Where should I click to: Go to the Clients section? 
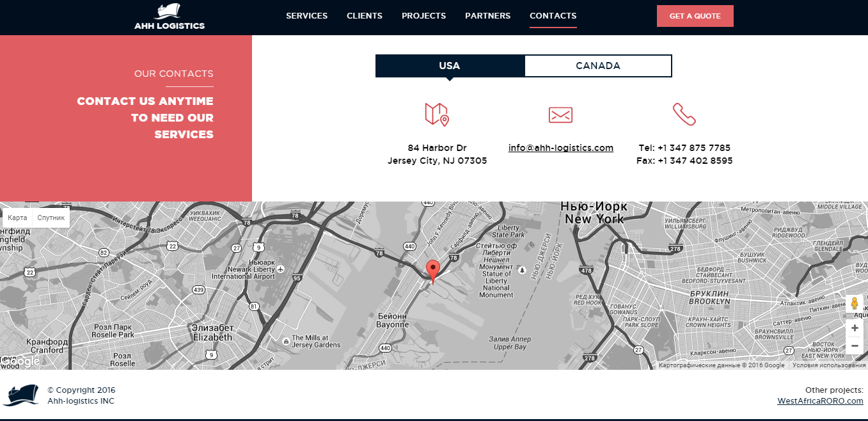click(x=365, y=16)
